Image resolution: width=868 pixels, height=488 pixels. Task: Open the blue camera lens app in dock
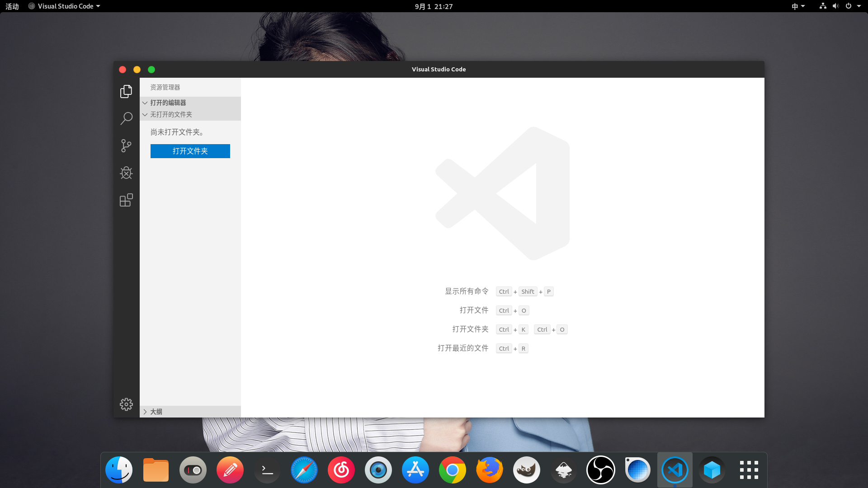[x=378, y=470]
